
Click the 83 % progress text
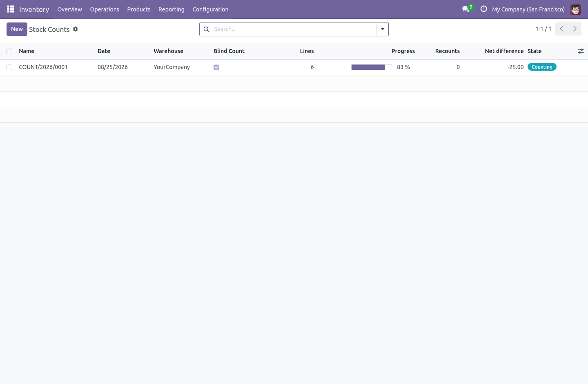pos(403,67)
